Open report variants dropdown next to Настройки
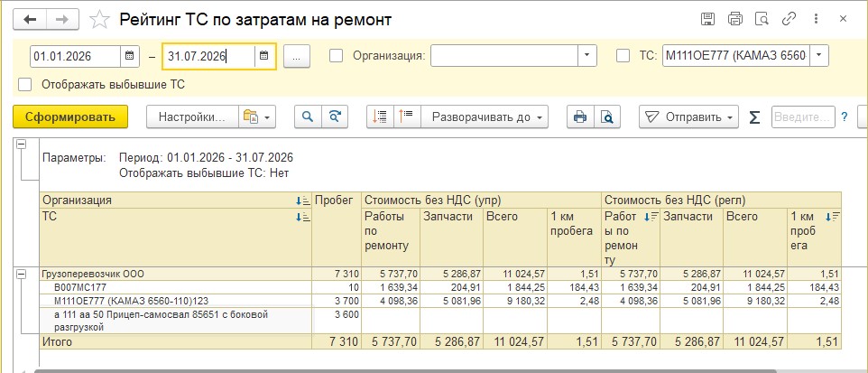Screen dimensions: 868x373 (257, 117)
